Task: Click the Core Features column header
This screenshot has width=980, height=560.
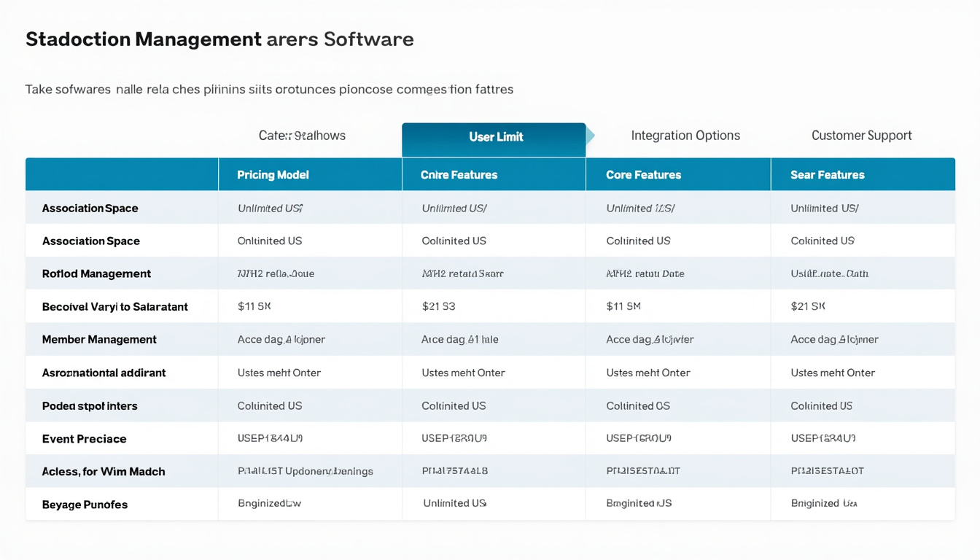Action: tap(643, 175)
